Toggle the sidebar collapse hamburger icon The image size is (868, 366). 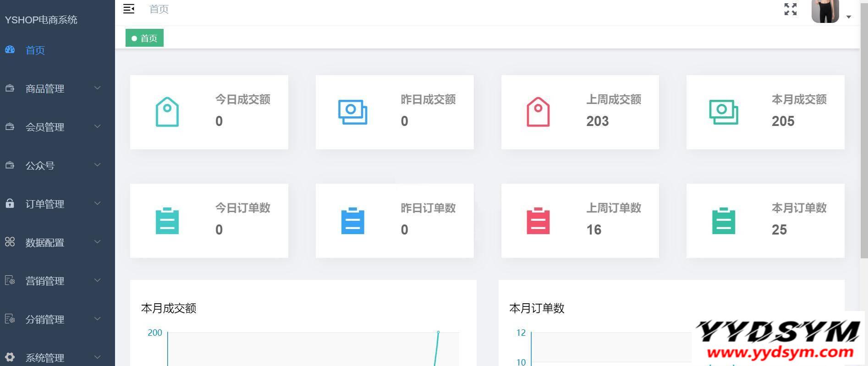(129, 9)
